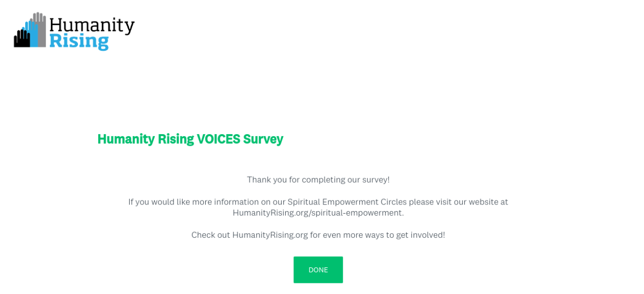Screen dimensions: 644x294
Task: Click HumanityRising.org in the last sentence
Action: point(270,235)
